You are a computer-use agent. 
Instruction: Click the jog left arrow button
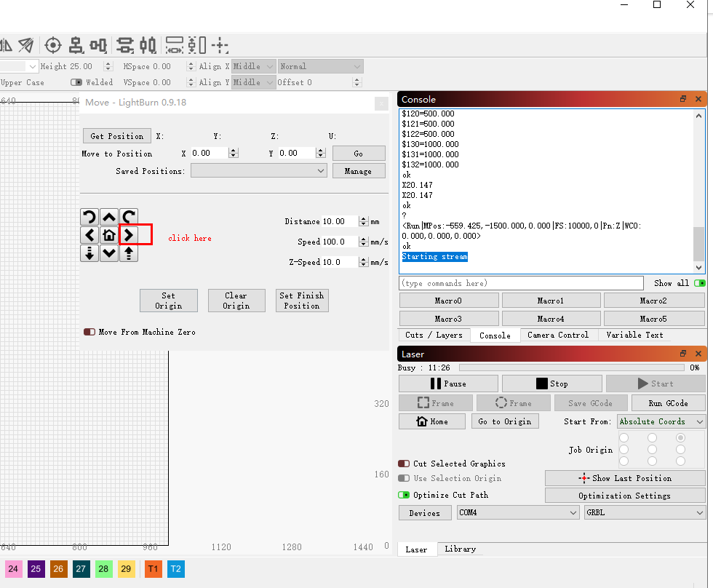click(x=89, y=234)
